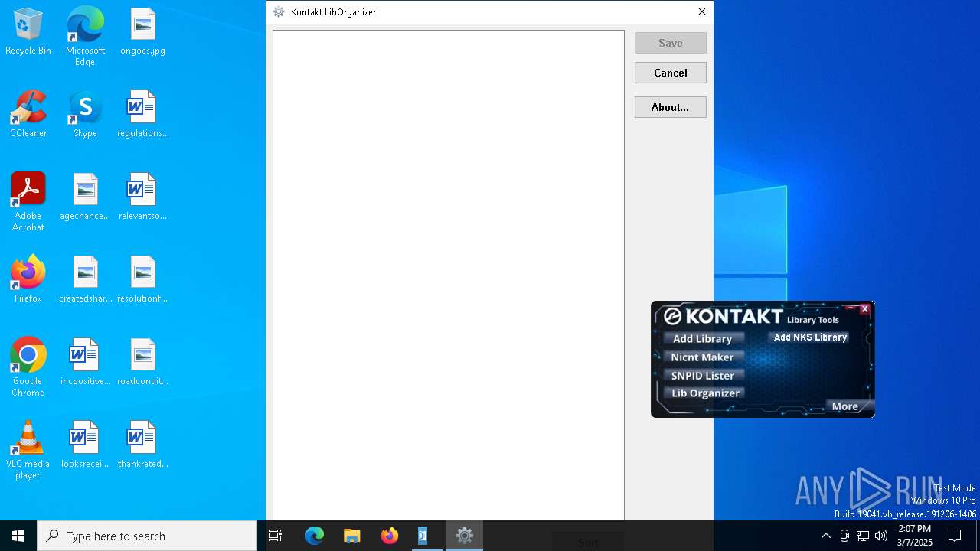Open CCleaner desktop shortcut

point(28,115)
